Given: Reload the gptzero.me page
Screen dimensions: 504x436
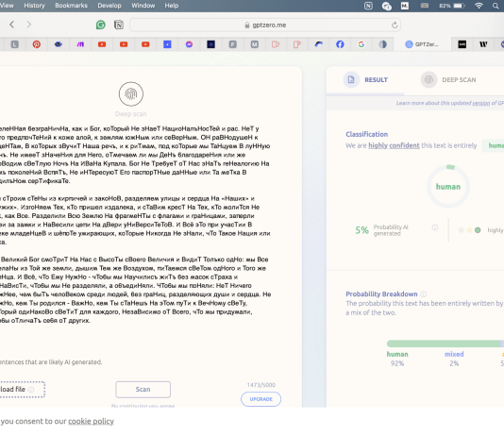Looking at the screenshot, I should [x=395, y=25].
